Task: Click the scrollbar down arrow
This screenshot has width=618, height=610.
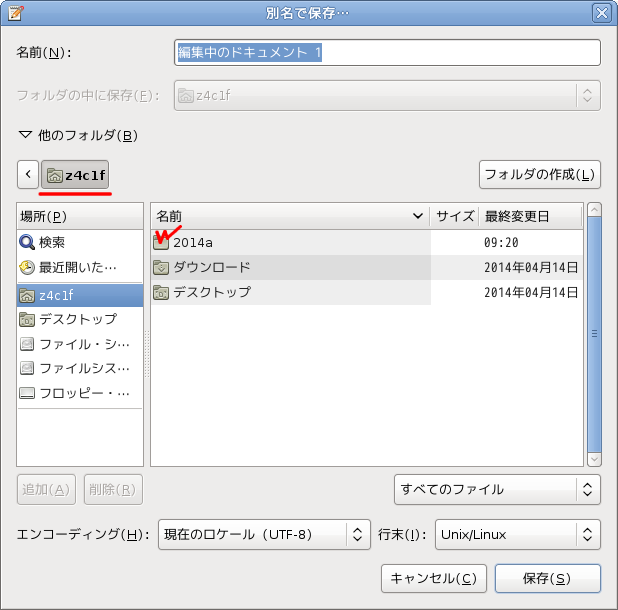Action: click(594, 459)
